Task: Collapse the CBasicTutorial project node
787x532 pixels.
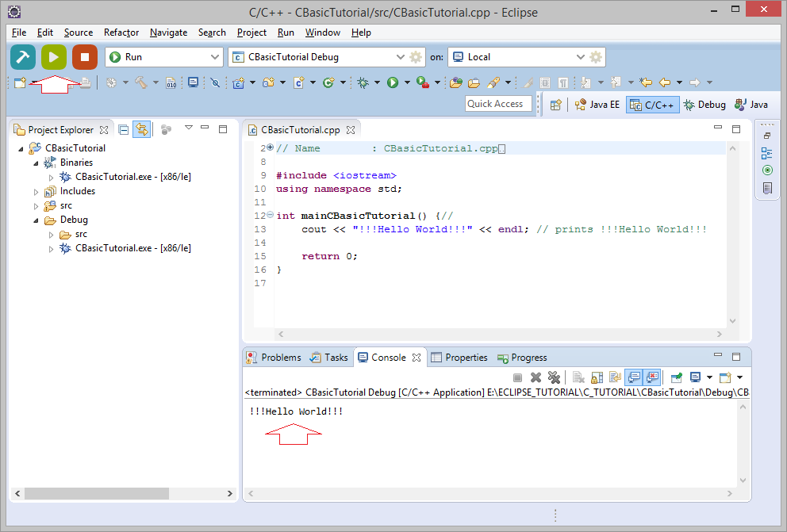Action: (21, 149)
